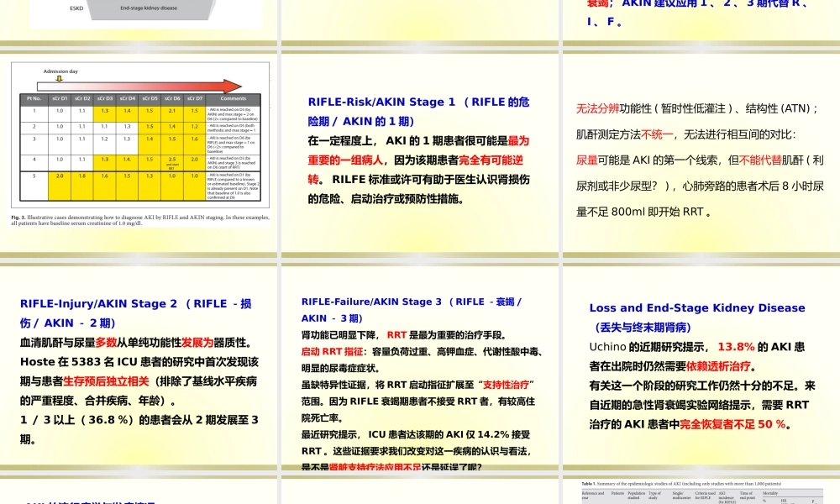Click the red "13.8%" figure
840x504 pixels.
coord(736,347)
